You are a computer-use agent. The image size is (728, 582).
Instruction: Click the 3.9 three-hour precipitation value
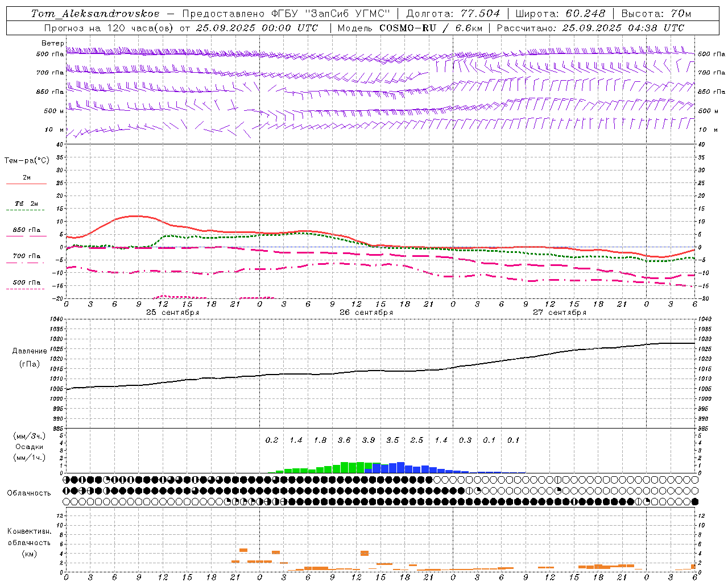369,440
